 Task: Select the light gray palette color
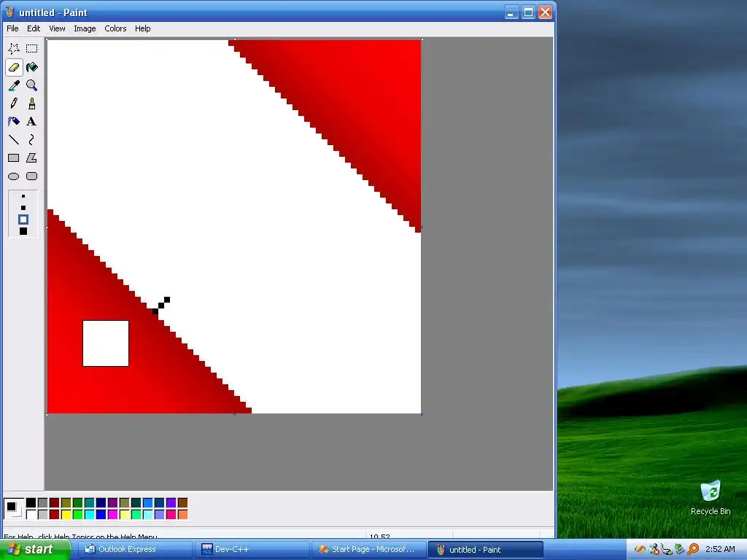point(42,514)
